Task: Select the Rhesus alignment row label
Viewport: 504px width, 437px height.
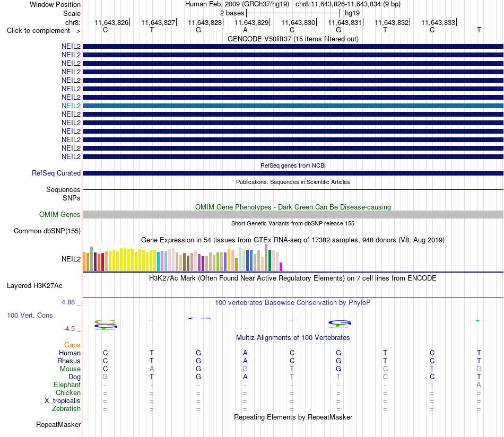Action: click(69, 361)
